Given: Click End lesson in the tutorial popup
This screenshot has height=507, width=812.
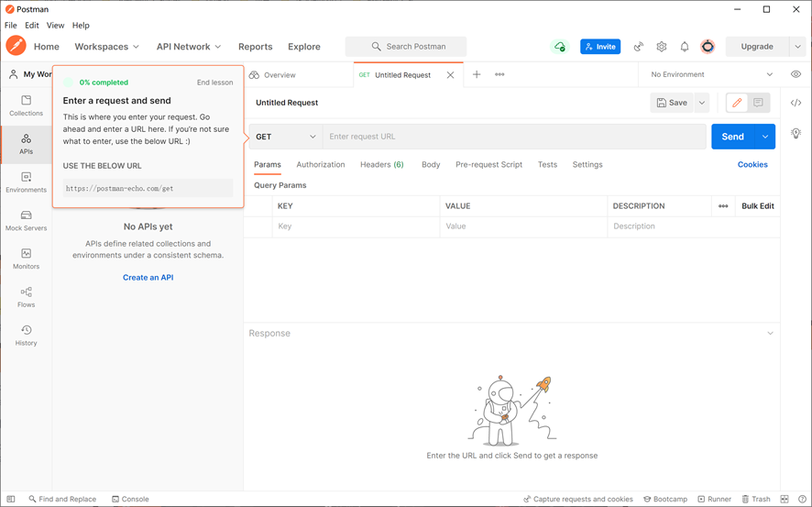Looking at the screenshot, I should [214, 83].
